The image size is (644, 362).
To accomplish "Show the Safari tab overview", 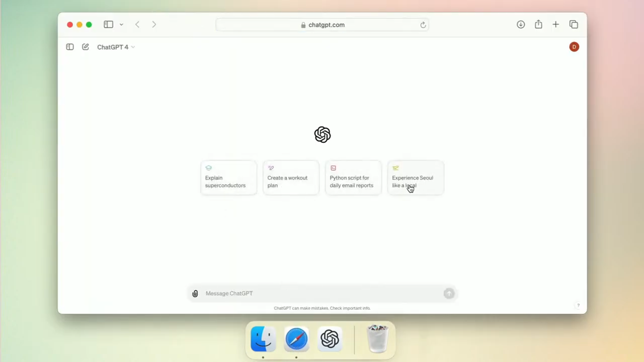I will [x=574, y=24].
